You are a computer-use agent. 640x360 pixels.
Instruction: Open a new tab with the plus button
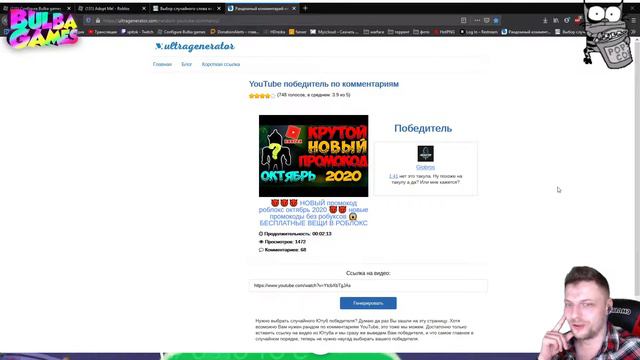coord(305,8)
